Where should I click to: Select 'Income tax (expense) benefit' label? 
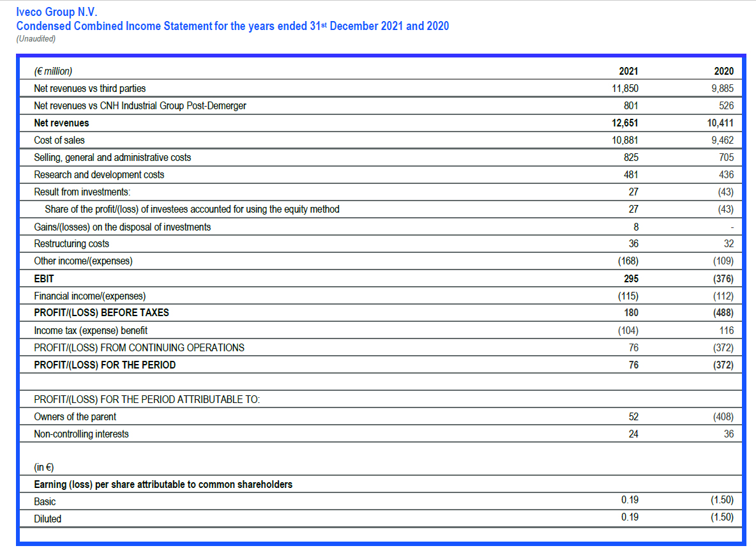(x=91, y=331)
